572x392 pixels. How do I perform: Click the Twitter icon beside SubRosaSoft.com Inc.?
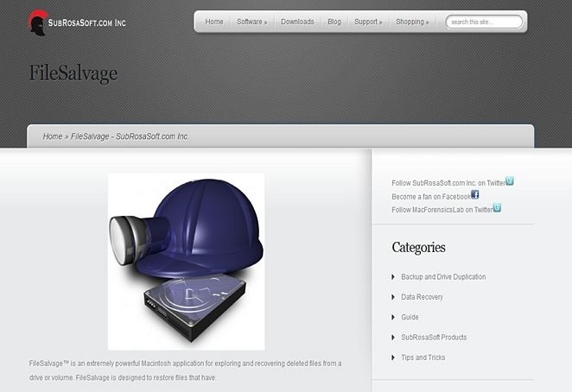coord(510,180)
